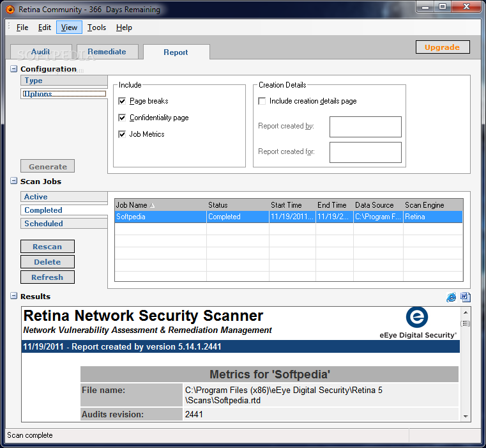Click the Retina scan engine cell
486x448 pixels.
coord(433,217)
